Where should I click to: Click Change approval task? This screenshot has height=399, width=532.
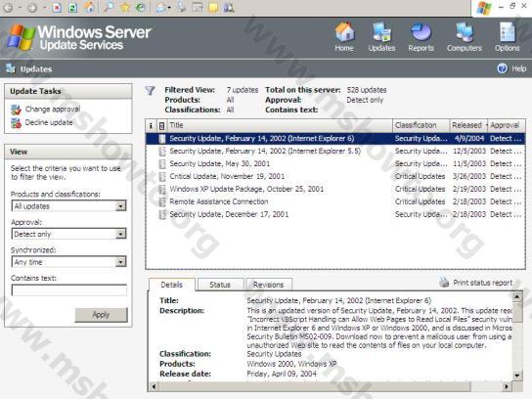pyautogui.click(x=53, y=109)
